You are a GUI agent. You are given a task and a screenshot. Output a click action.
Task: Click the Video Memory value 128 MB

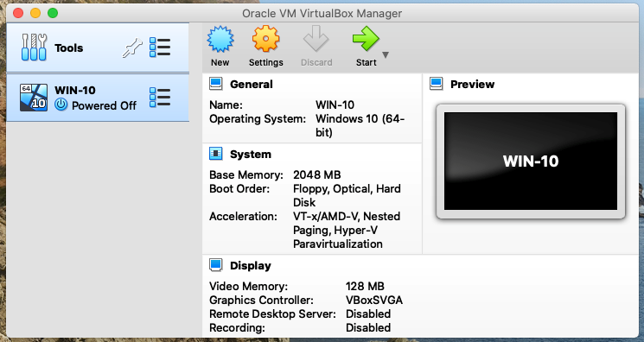pos(365,286)
